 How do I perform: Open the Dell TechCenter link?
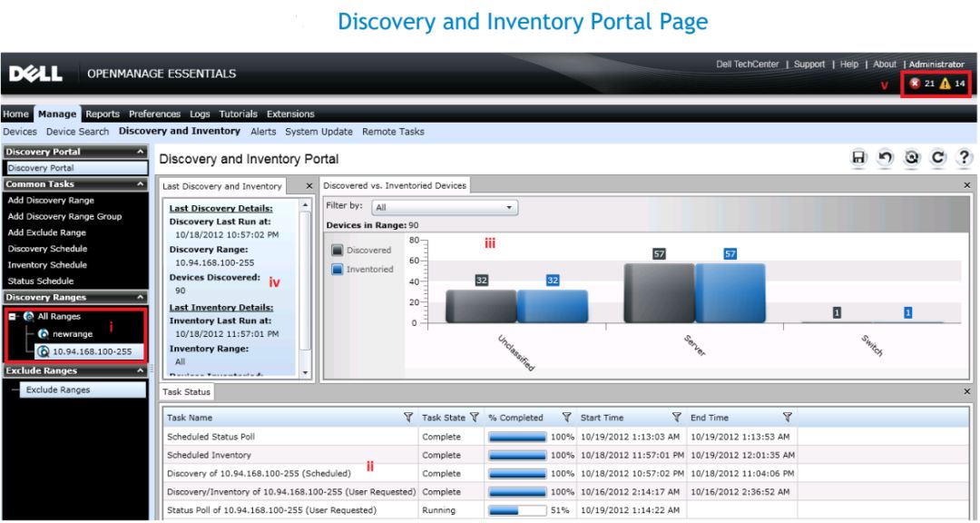[748, 64]
